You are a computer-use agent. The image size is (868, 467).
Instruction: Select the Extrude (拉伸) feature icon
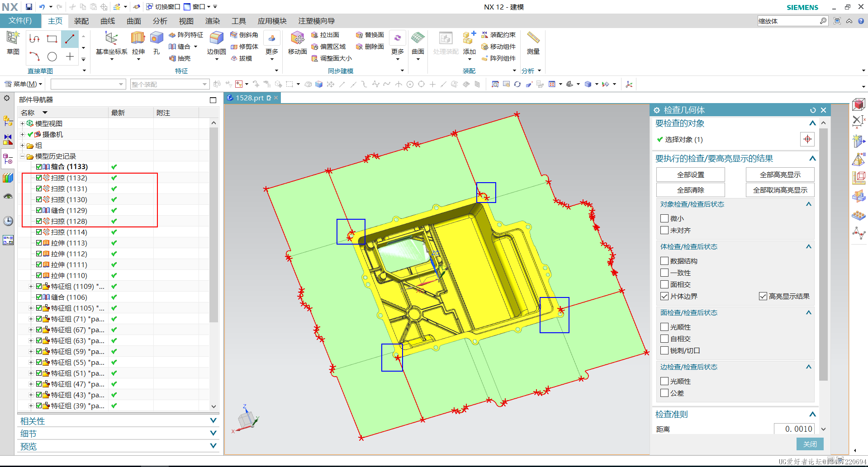click(x=138, y=38)
